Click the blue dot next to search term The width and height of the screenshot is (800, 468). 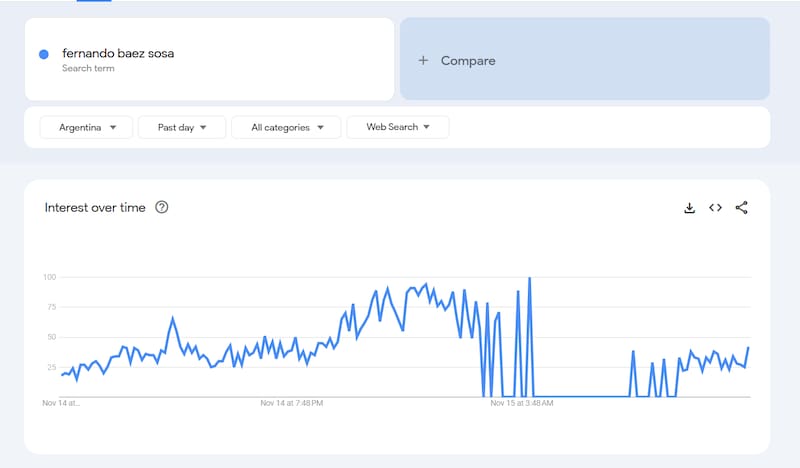44,54
